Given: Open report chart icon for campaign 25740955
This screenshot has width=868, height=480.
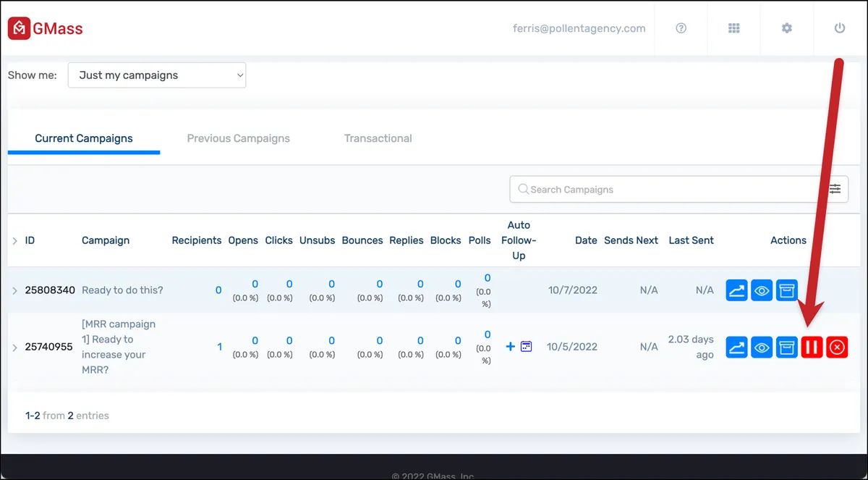Looking at the screenshot, I should click(736, 348).
